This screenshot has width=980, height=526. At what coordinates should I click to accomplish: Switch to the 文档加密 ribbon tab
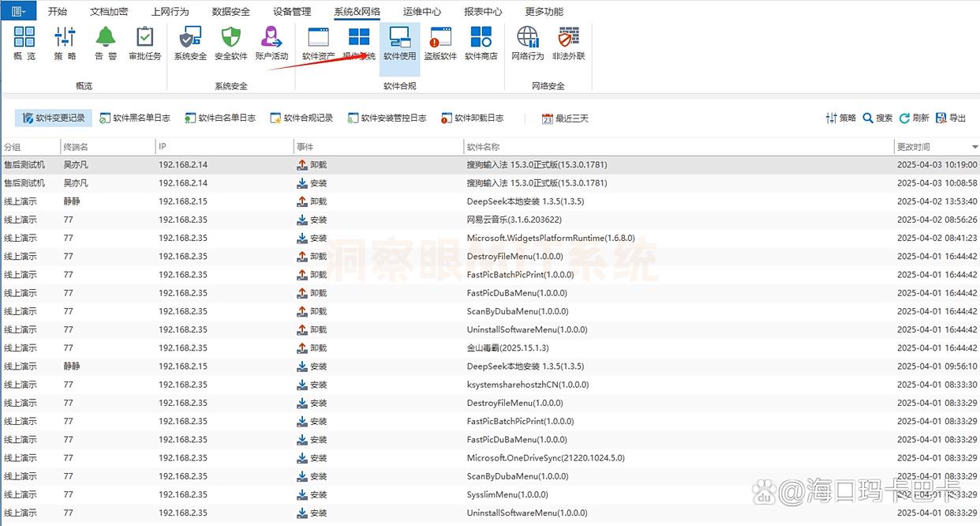(109, 12)
